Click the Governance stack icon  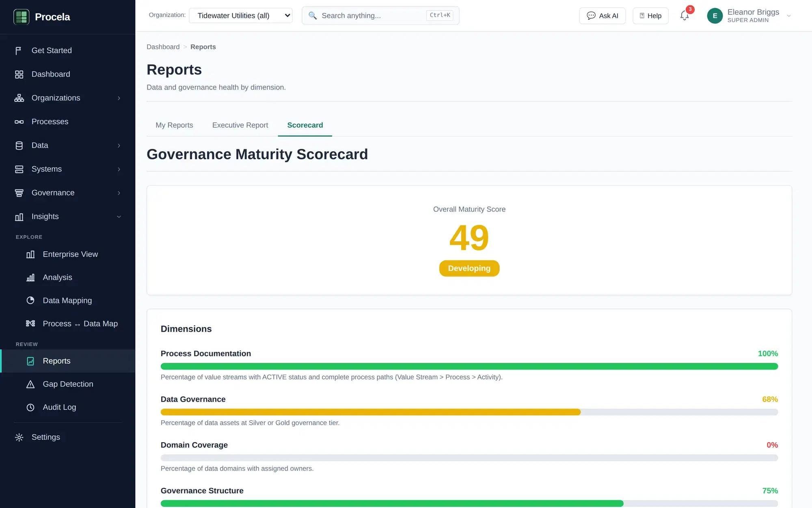tap(19, 193)
